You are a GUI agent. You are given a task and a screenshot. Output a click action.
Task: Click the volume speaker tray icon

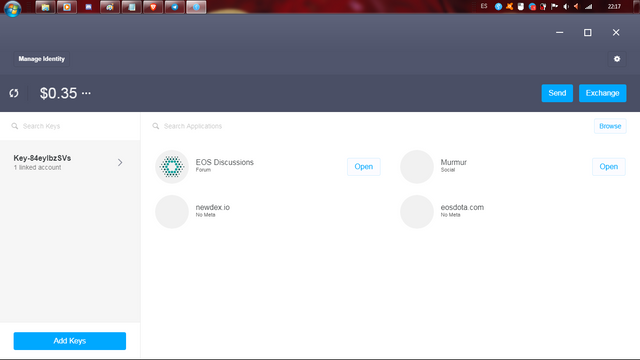566,7
